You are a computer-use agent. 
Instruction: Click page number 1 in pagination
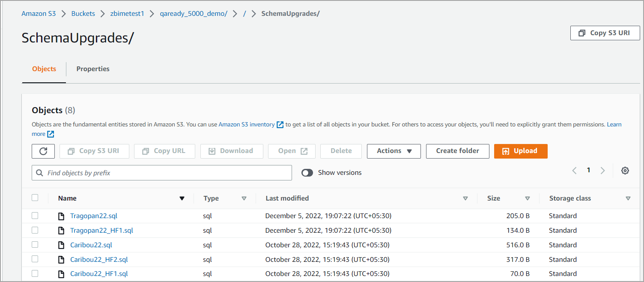coord(589,170)
